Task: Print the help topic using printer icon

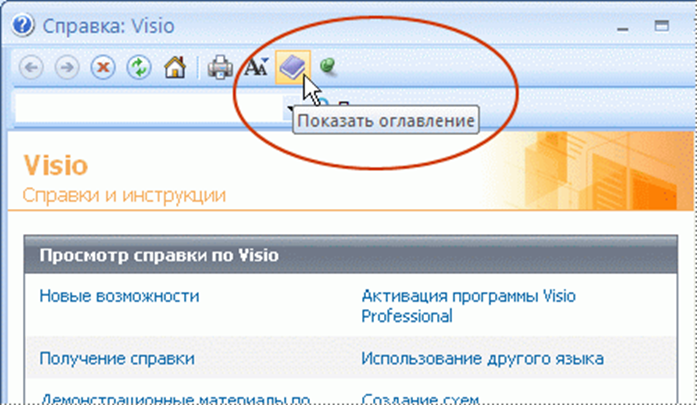Action: tap(220, 68)
